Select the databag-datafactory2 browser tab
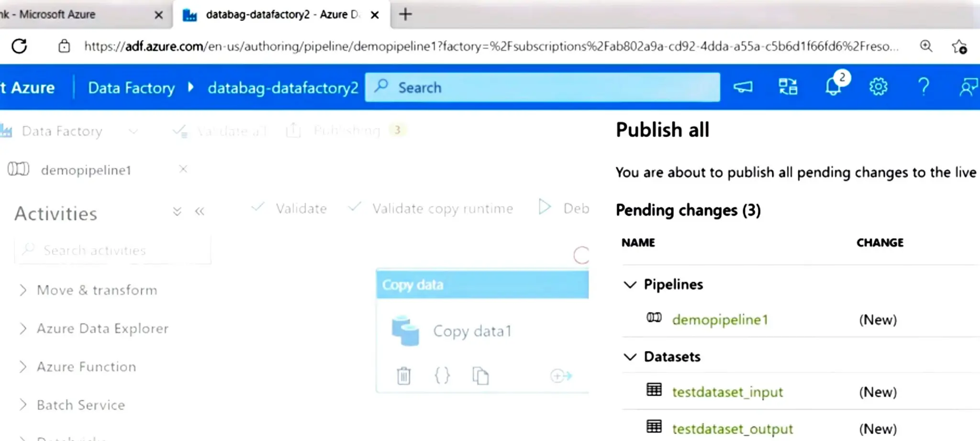This screenshot has height=441, width=980. (x=282, y=15)
